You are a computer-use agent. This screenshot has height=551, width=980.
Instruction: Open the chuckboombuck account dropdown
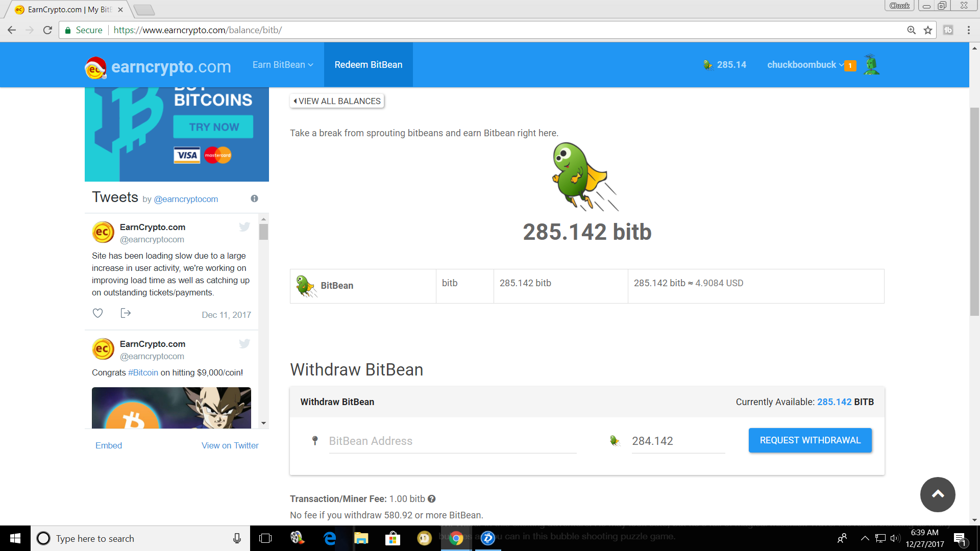pyautogui.click(x=802, y=65)
